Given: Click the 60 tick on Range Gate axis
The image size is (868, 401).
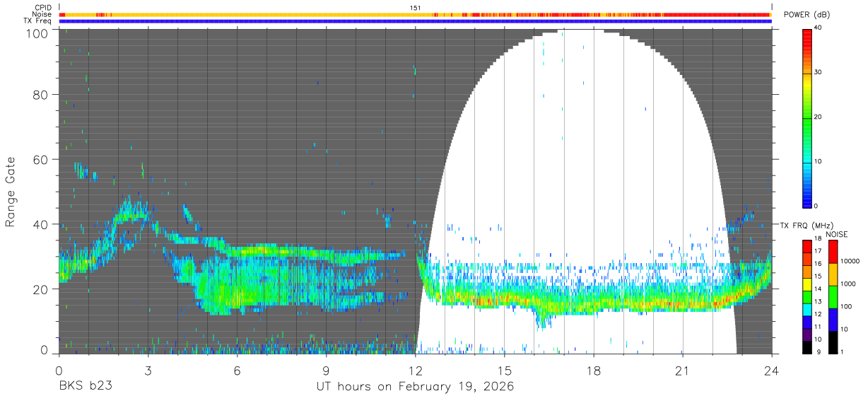Looking at the screenshot, I should 40,159.
